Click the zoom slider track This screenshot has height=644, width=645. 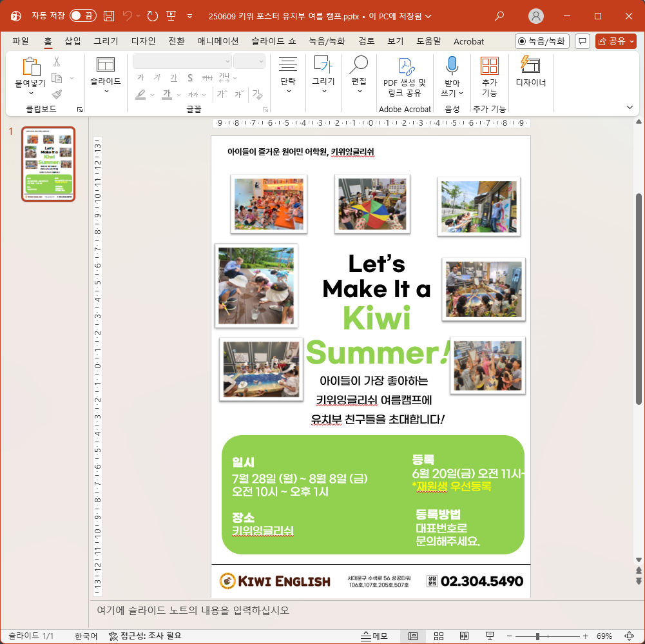click(x=547, y=636)
